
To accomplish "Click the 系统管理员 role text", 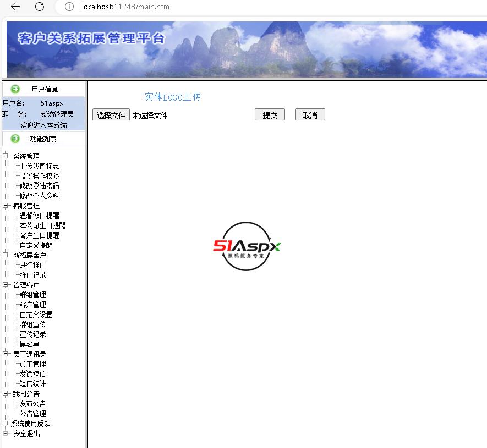I will click(57, 114).
